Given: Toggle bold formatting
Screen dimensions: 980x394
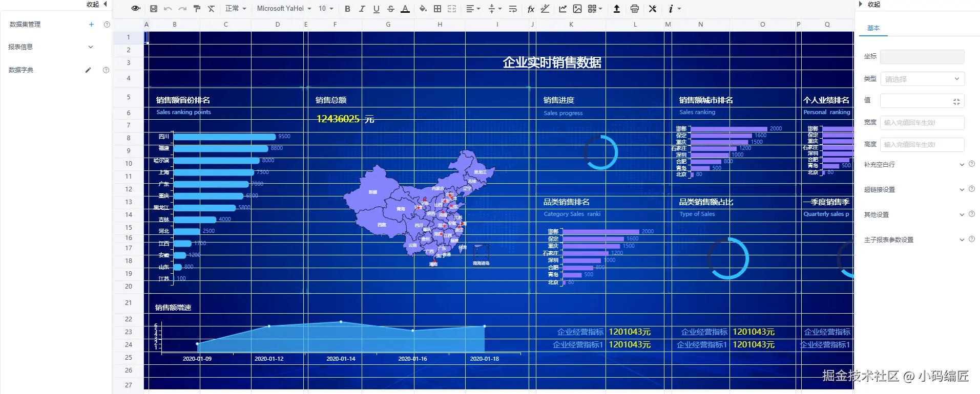Looking at the screenshot, I should 347,9.
